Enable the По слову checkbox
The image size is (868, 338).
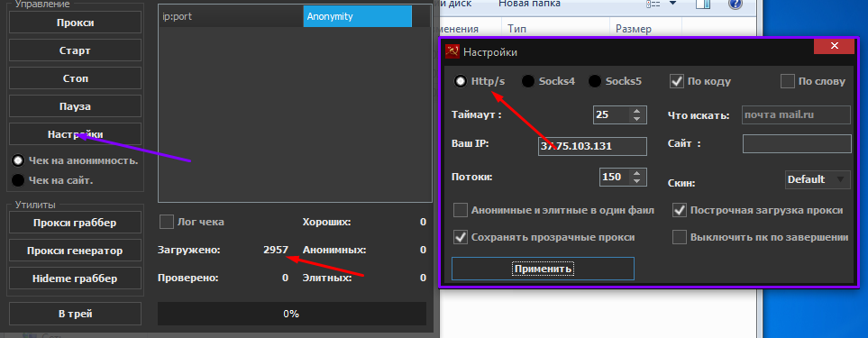[787, 81]
